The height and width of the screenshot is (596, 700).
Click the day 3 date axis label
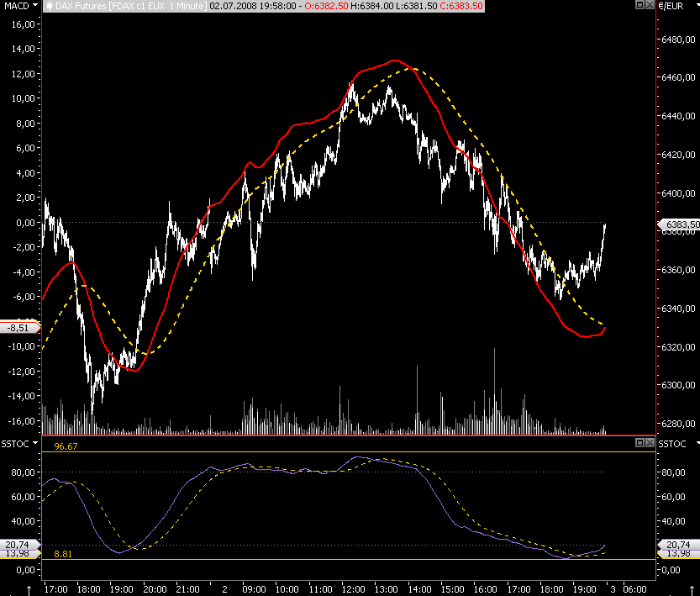tap(613, 589)
